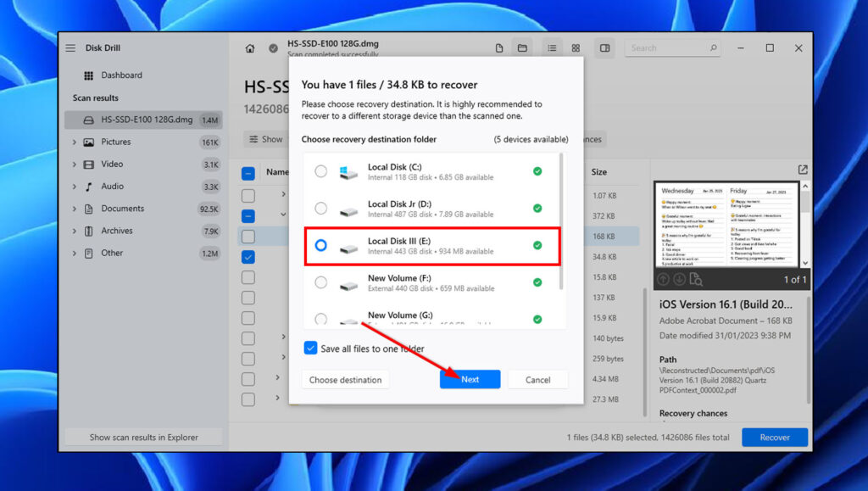Expand the Documents category in sidebar

(75, 209)
